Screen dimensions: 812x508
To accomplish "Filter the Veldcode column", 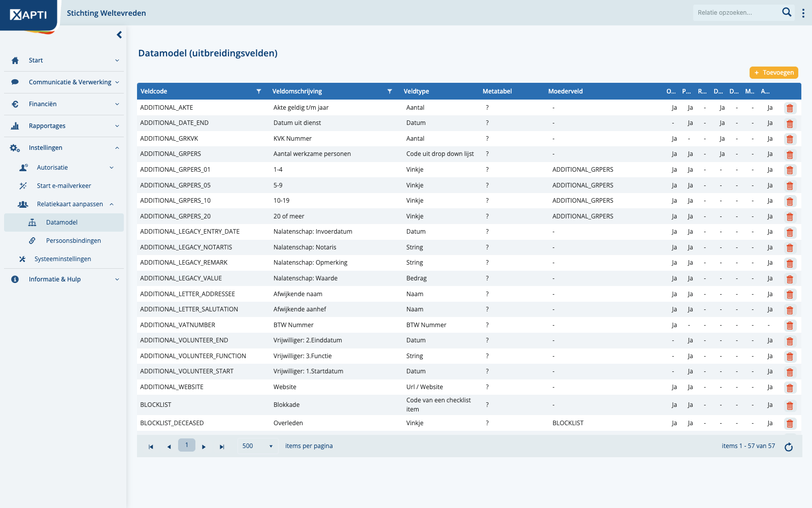I will pos(259,91).
